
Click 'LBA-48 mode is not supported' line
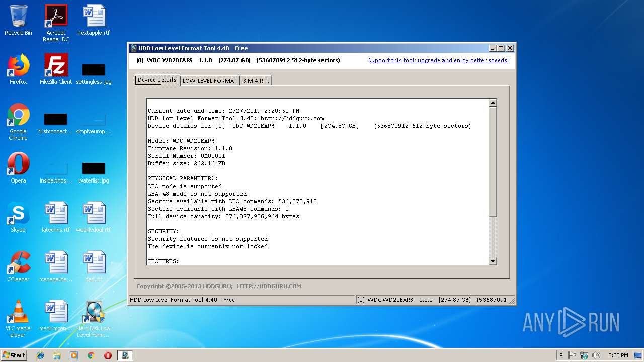click(197, 194)
